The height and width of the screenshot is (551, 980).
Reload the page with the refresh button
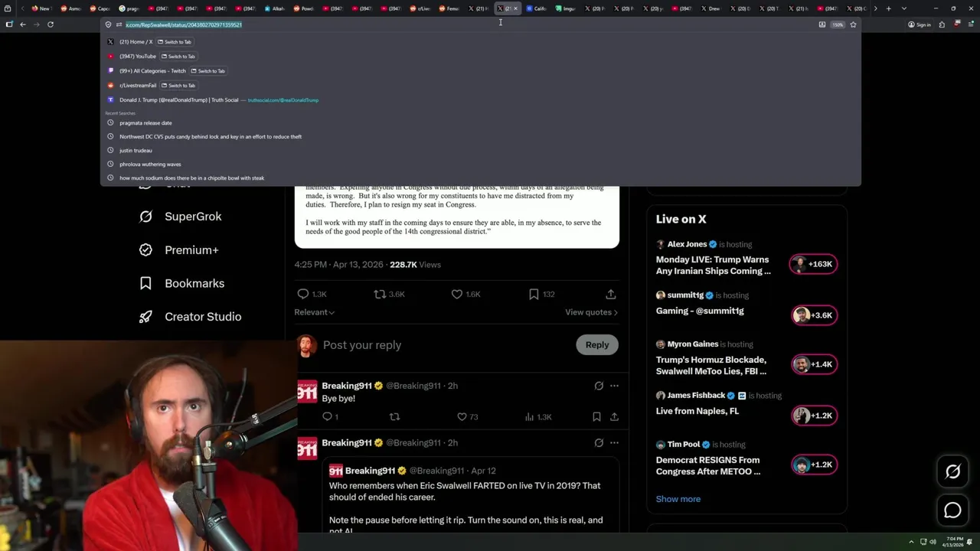(x=51, y=24)
